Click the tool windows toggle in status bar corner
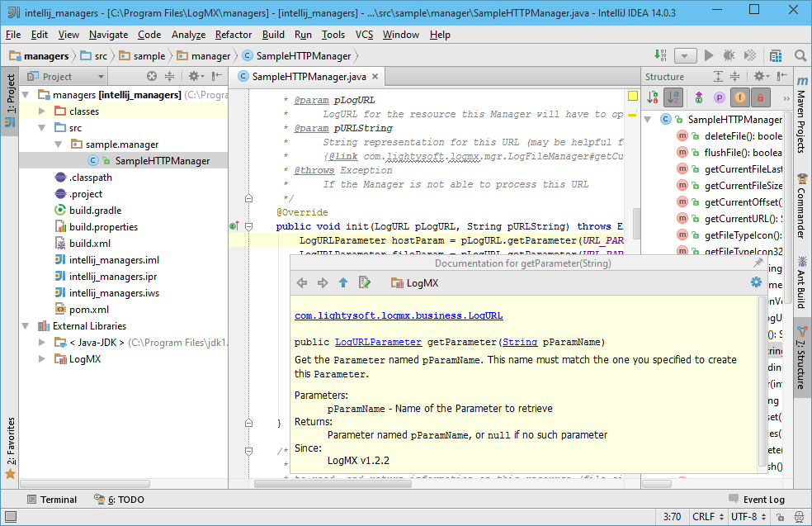The width and height of the screenshot is (812, 526). [x=11, y=517]
